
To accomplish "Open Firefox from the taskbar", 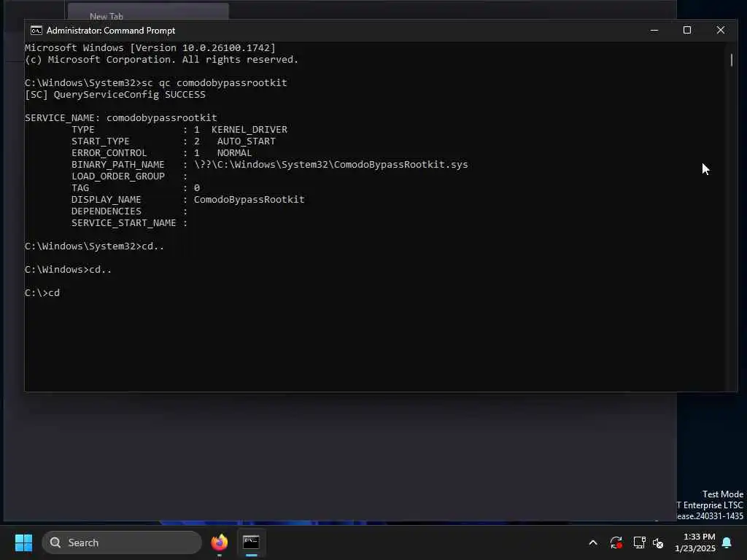I will (219, 542).
